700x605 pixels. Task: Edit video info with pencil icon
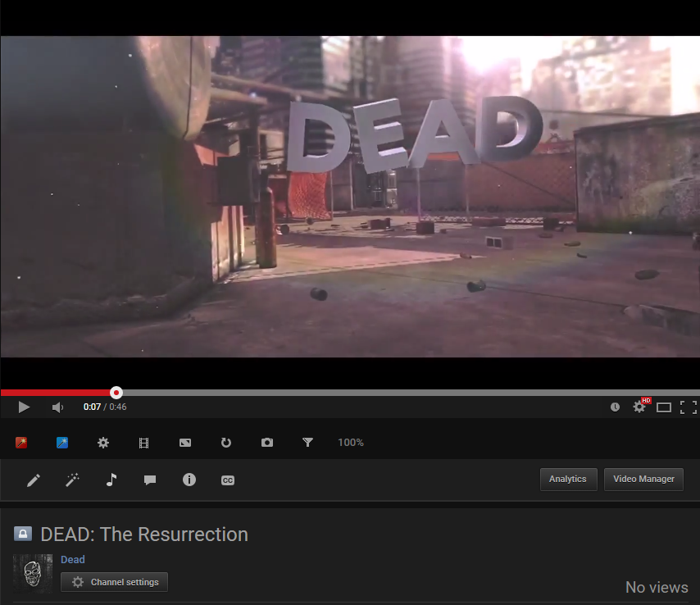34,480
